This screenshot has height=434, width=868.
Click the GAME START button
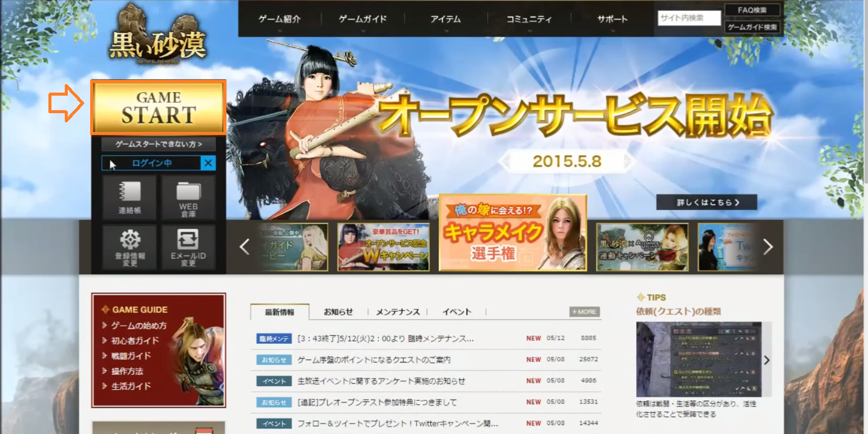[159, 107]
